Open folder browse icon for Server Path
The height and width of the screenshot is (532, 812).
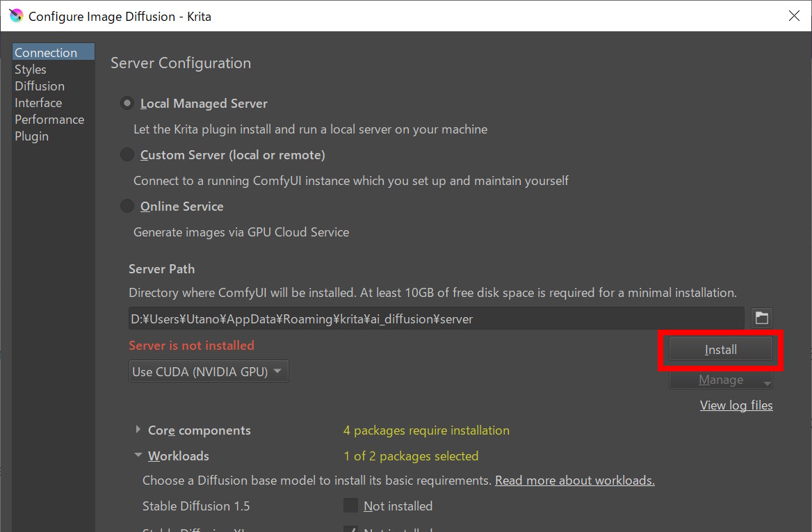coord(761,318)
